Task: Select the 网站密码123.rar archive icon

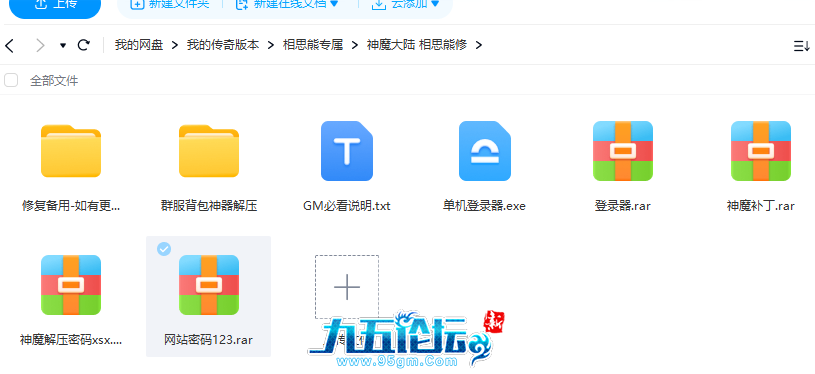Action: (x=209, y=285)
